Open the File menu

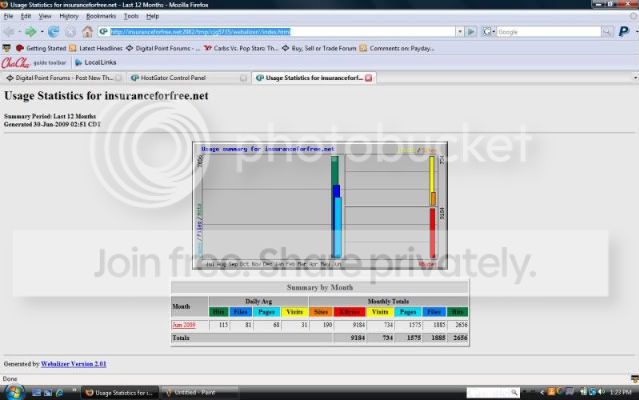pos(8,16)
